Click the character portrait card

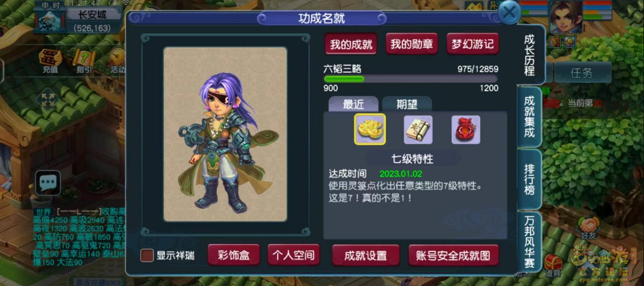[225, 134]
